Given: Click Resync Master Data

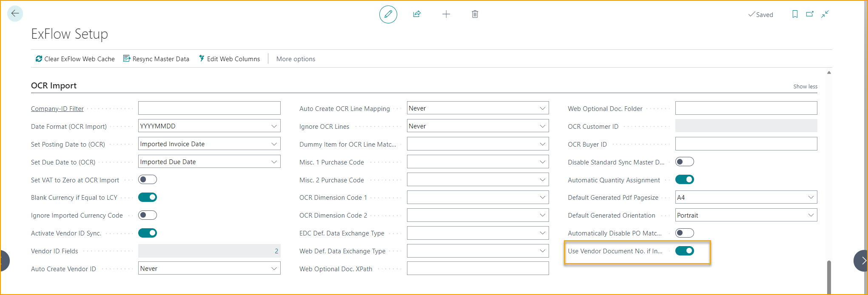Looking at the screenshot, I should click(x=156, y=59).
